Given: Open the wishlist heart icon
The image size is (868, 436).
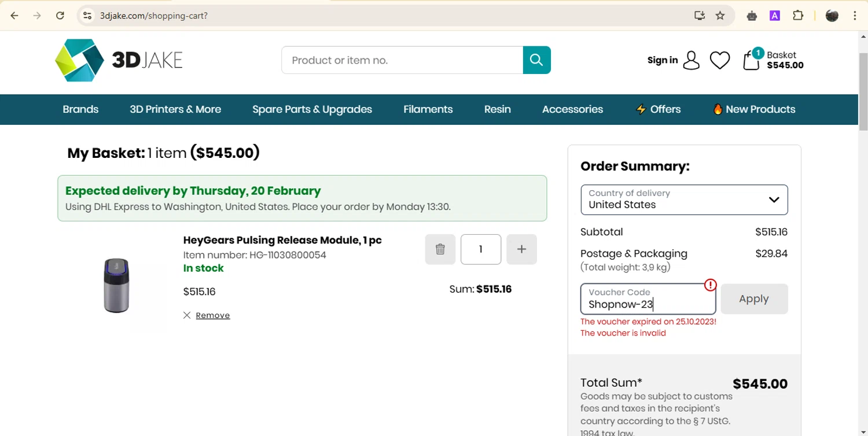Looking at the screenshot, I should tap(720, 60).
